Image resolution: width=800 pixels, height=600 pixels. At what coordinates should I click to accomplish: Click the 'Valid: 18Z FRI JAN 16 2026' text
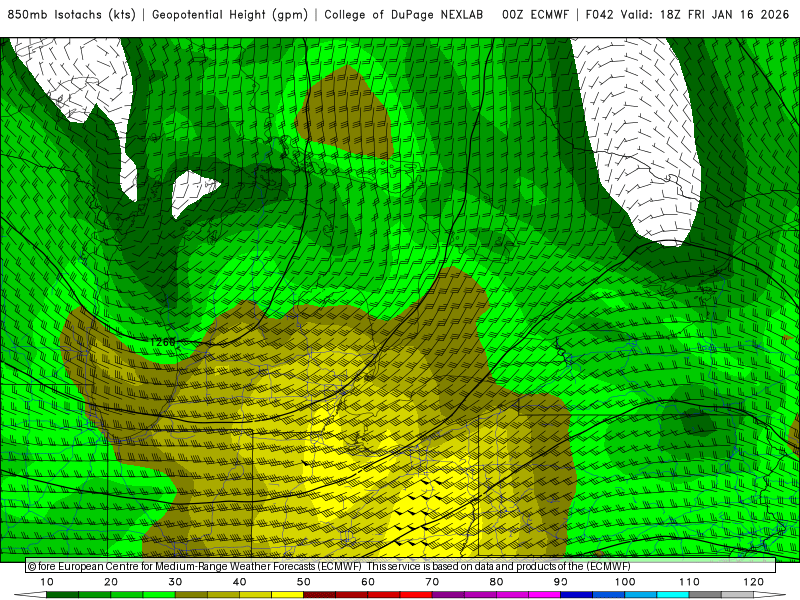click(x=705, y=15)
